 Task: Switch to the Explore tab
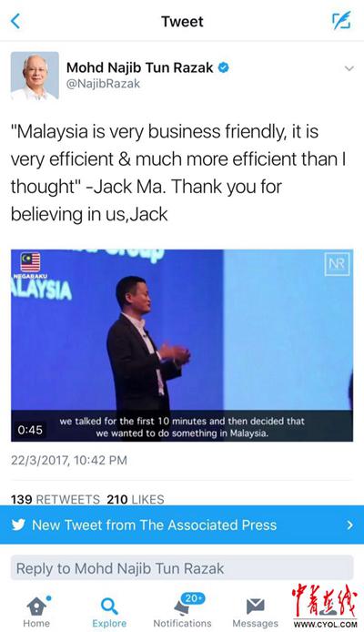(109, 612)
